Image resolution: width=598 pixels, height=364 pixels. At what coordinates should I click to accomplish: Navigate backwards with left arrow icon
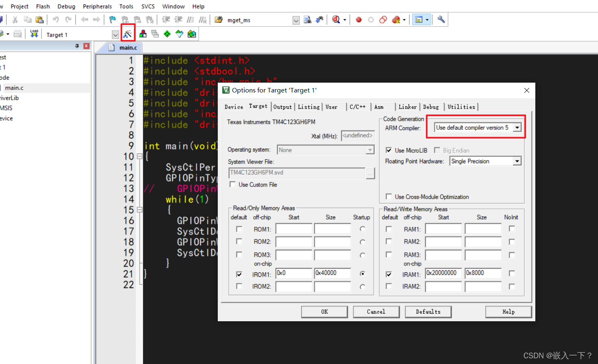tap(84, 20)
